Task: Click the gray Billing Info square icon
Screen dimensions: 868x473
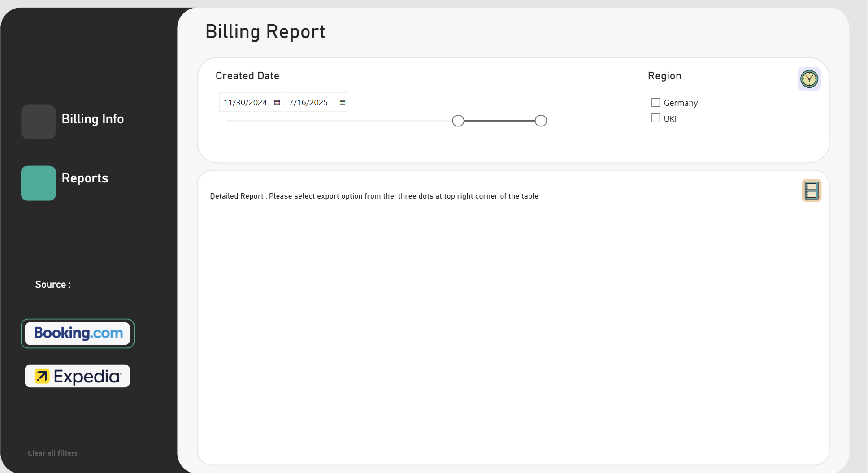Action: click(39, 122)
